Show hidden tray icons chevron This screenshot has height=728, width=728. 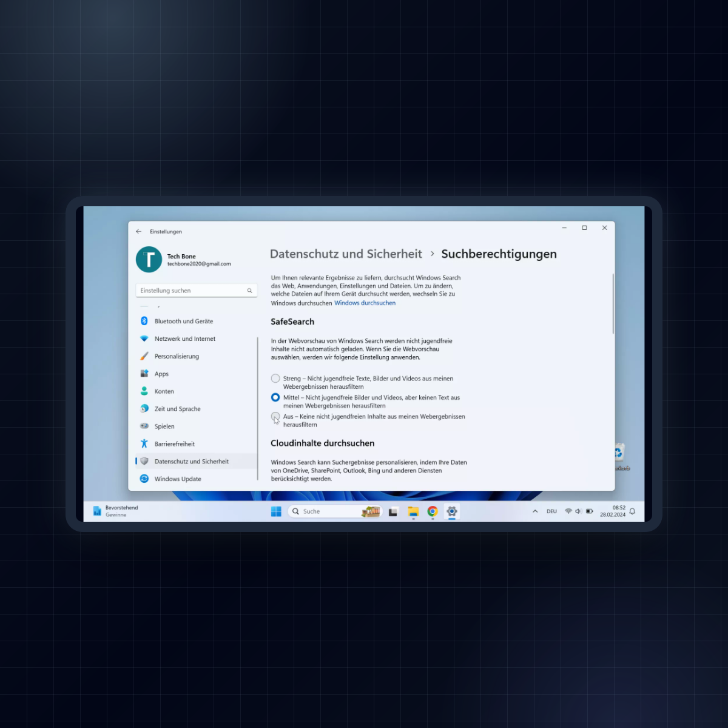pos(535,511)
